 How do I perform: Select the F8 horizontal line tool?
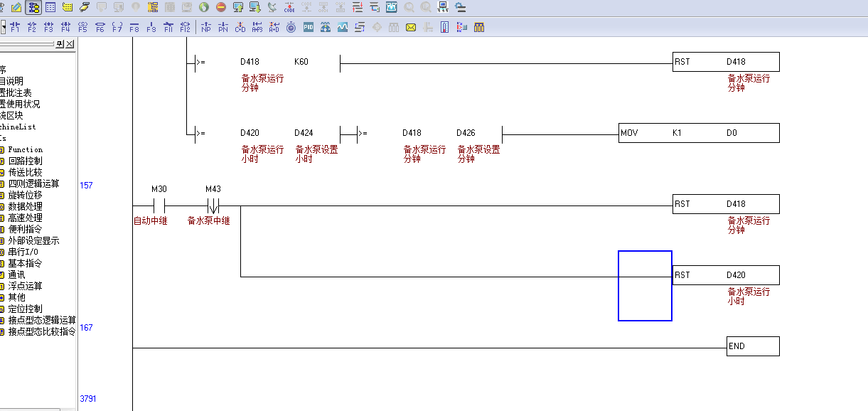tap(134, 28)
